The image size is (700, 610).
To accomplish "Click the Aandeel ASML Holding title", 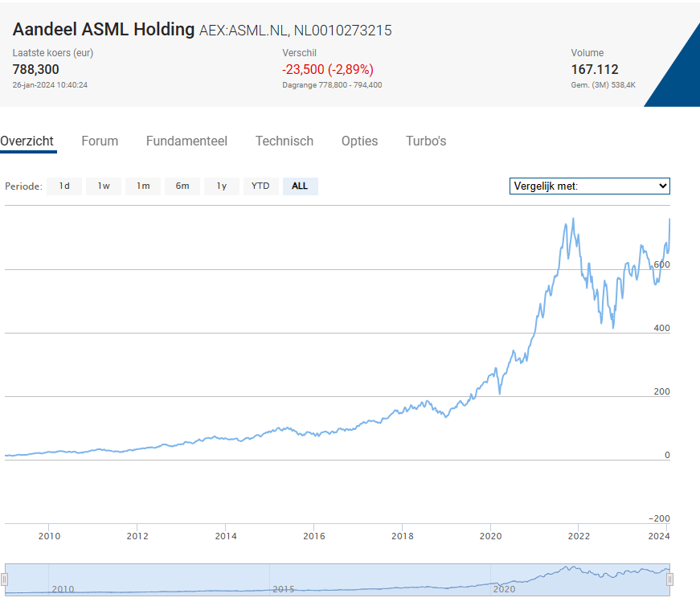I will tap(101, 29).
